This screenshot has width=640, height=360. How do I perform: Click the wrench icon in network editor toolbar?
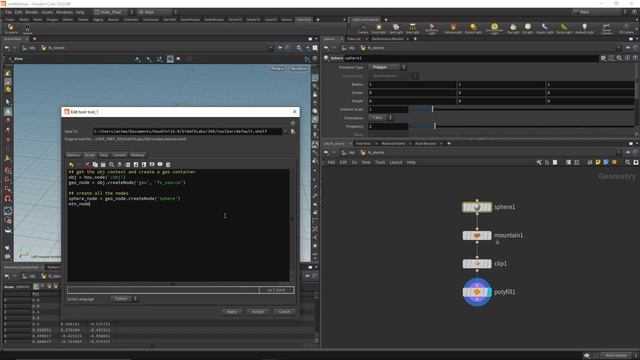point(539,162)
